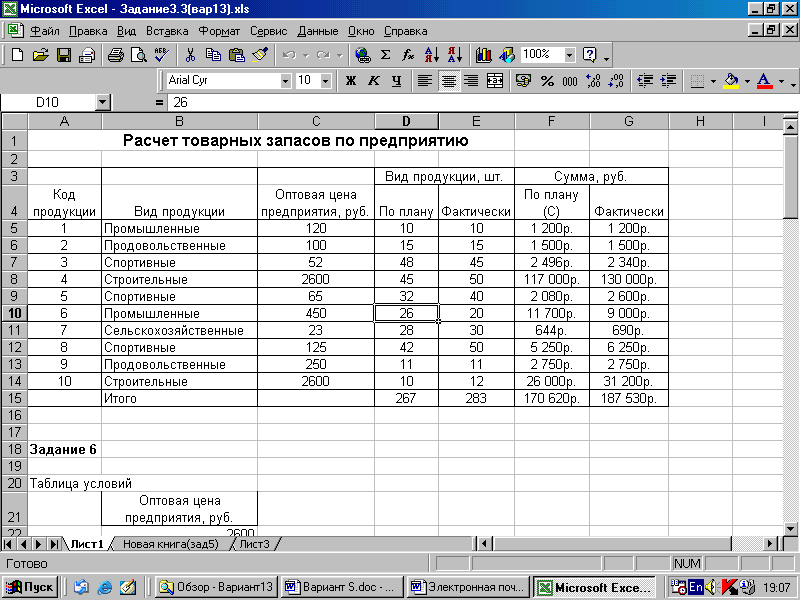This screenshot has height=600, width=800.
Task: Select column D header
Action: 406,121
